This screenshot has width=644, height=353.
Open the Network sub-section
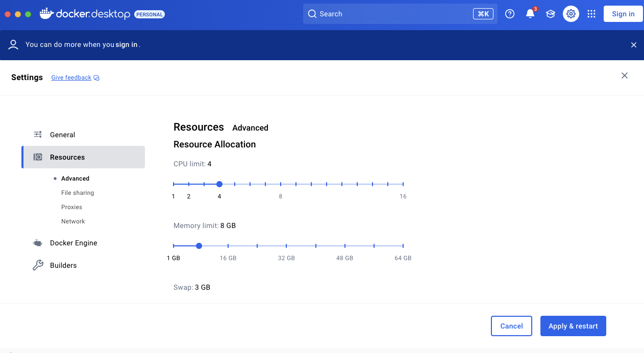coord(73,221)
